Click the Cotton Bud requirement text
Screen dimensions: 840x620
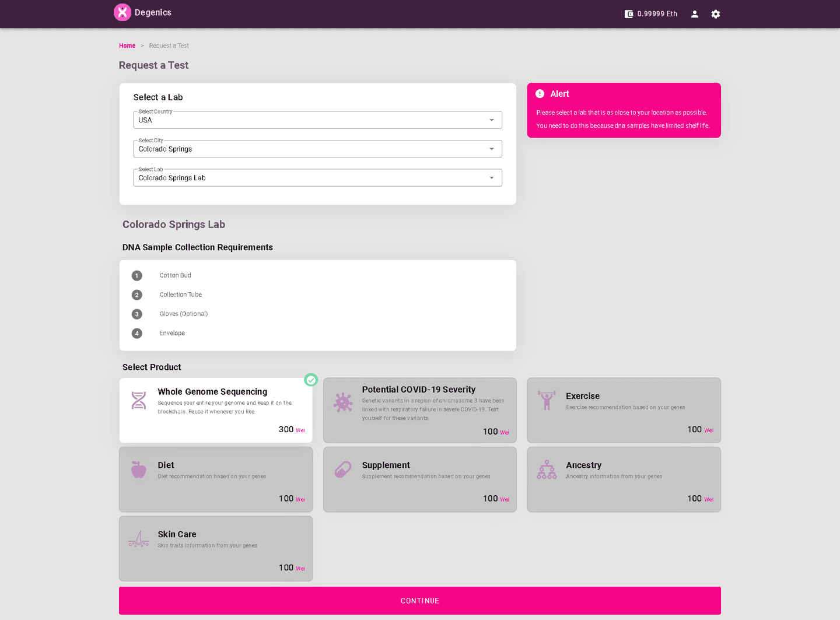[176, 275]
